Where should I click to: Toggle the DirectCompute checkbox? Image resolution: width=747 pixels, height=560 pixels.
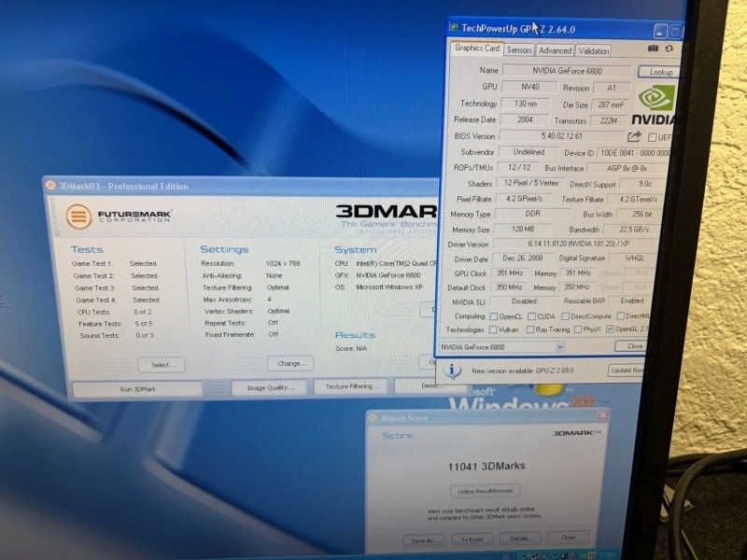coord(565,316)
